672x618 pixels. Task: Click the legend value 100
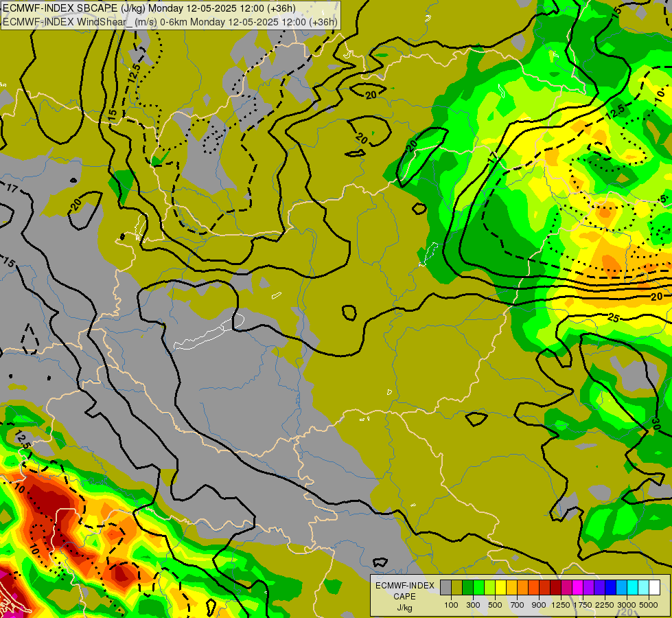click(451, 605)
